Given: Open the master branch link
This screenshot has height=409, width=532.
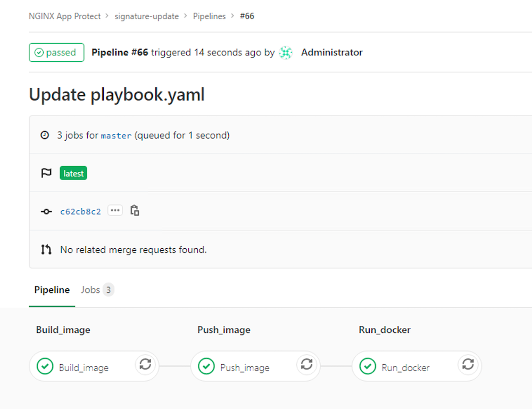Looking at the screenshot, I should [116, 136].
